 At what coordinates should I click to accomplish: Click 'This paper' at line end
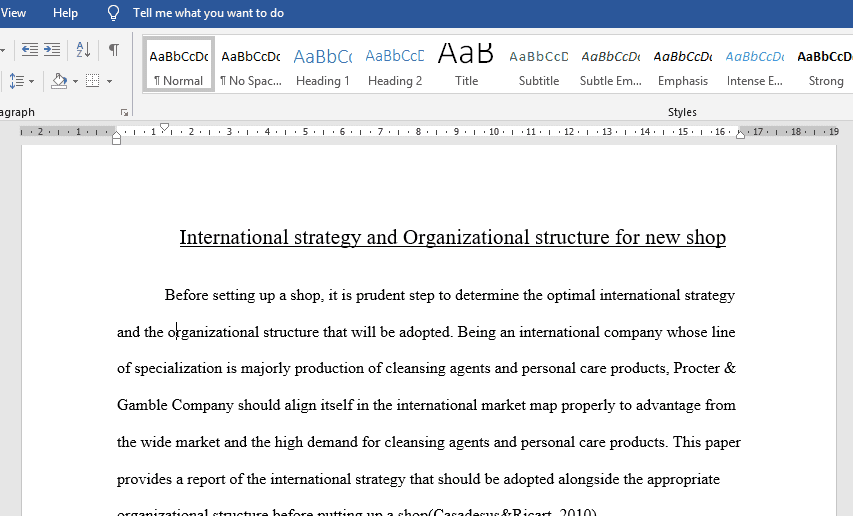coord(707,442)
